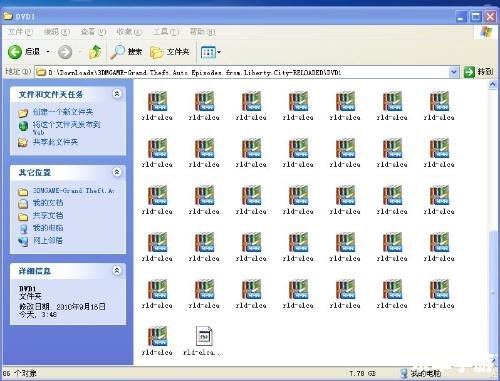Image resolution: width=500 pixels, height=381 pixels.
Task: Click the scrollbar up arrow
Action: [493, 85]
